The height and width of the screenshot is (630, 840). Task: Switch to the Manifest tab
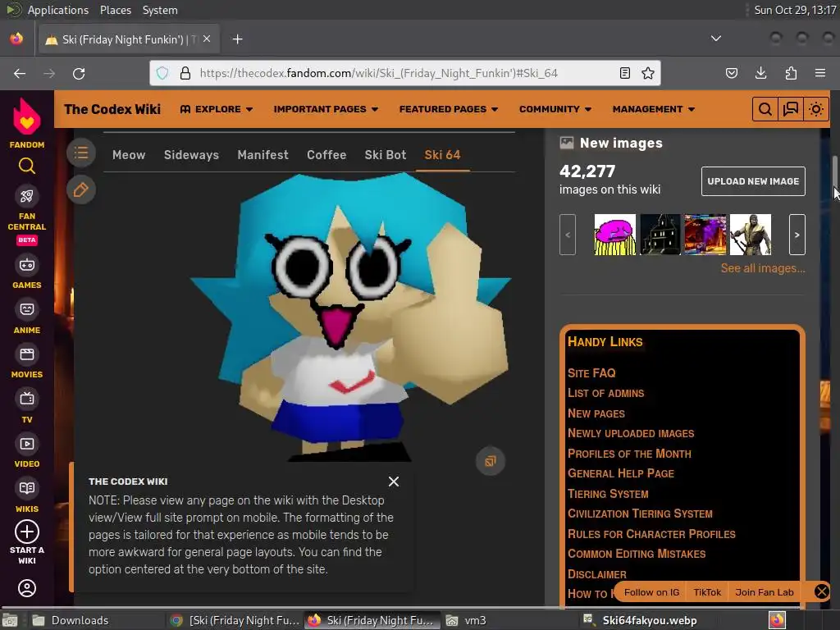262,155
